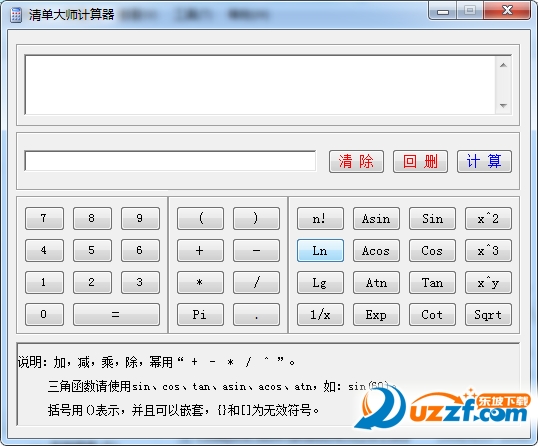Click the multiplication asterisk key
The image size is (538, 446).
[200, 282]
